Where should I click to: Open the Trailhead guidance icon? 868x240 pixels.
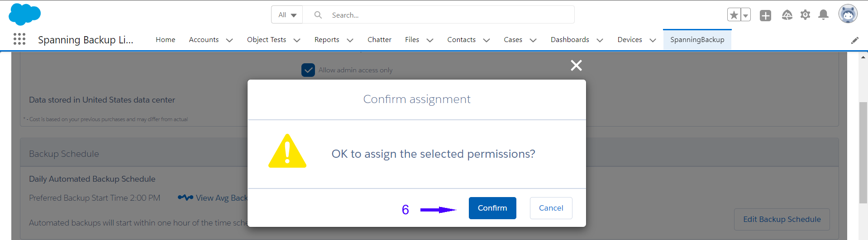pos(787,15)
